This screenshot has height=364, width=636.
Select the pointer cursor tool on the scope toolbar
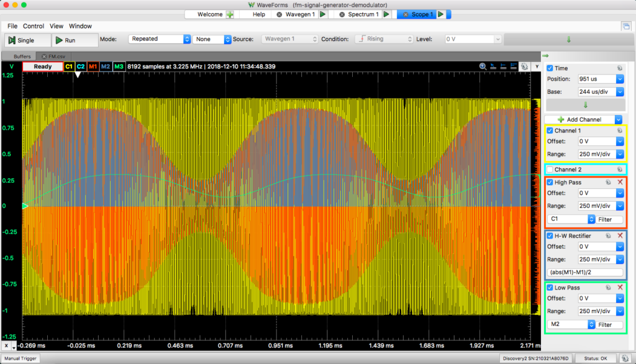493,66
